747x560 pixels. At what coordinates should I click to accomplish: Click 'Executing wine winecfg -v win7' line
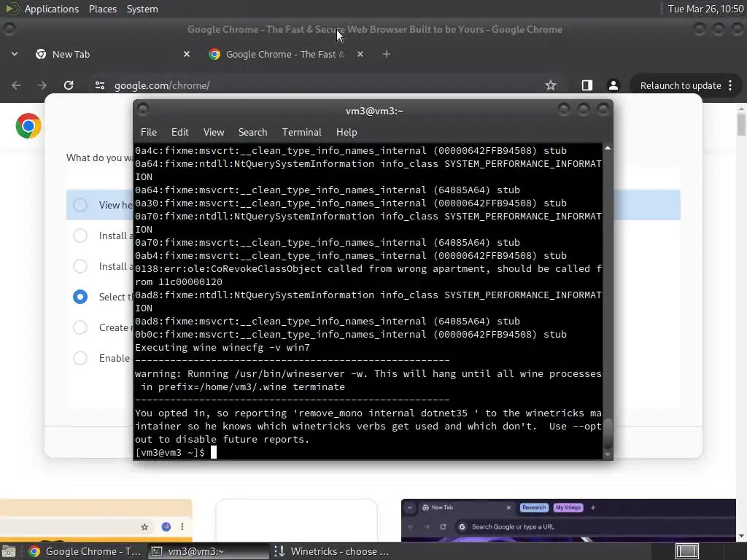point(222,348)
